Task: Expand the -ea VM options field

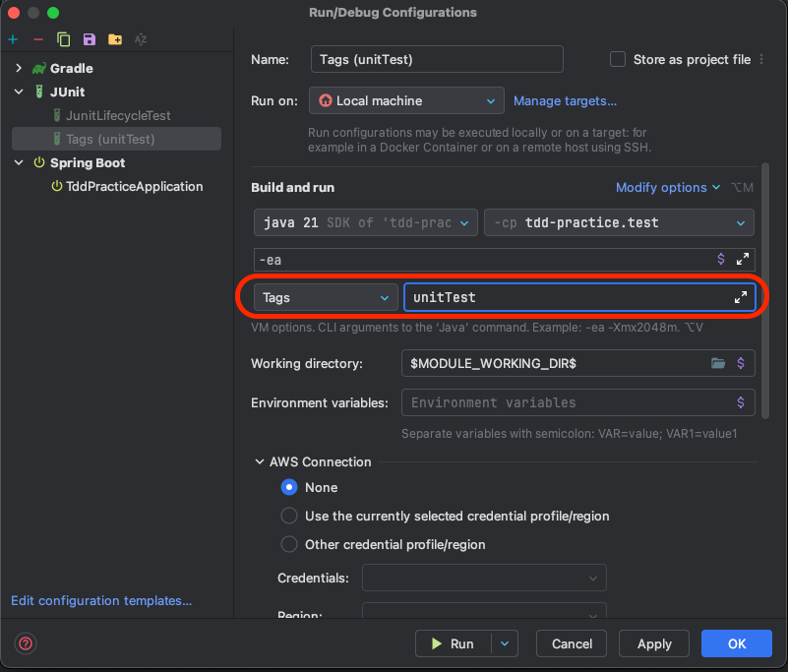Action: click(x=743, y=260)
